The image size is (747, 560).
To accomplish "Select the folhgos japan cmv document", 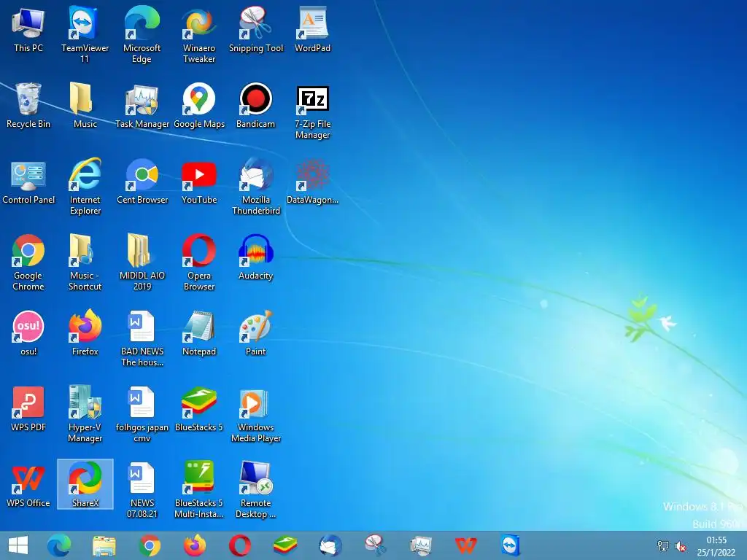I will pos(142,414).
